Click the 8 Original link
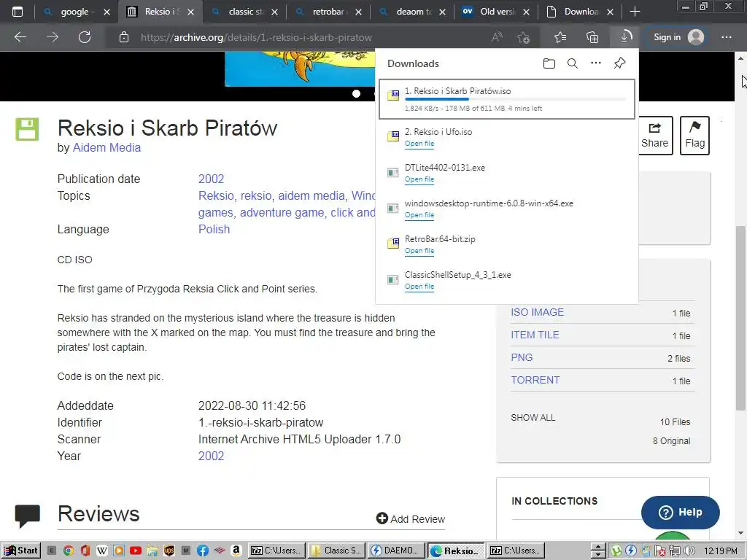Viewport: 747px width, 560px height. pyautogui.click(x=671, y=441)
